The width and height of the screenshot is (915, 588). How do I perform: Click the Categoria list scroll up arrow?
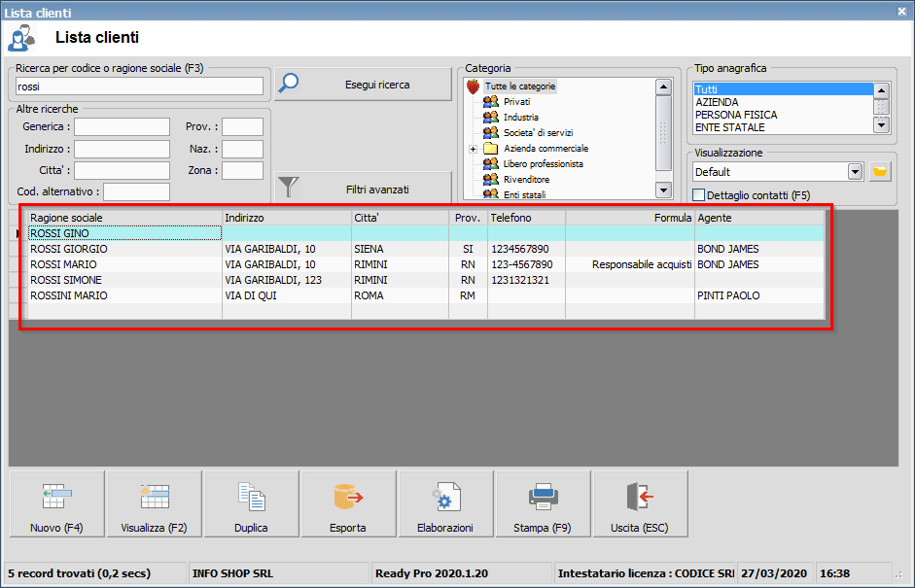pyautogui.click(x=663, y=87)
